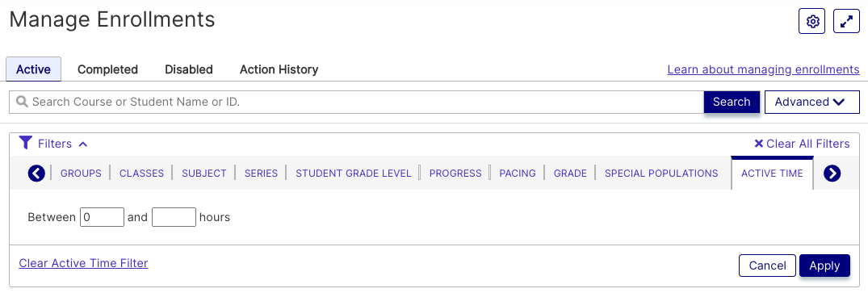This screenshot has width=868, height=297.
Task: Expand view using the fullscreen arrows icon
Action: point(846,22)
